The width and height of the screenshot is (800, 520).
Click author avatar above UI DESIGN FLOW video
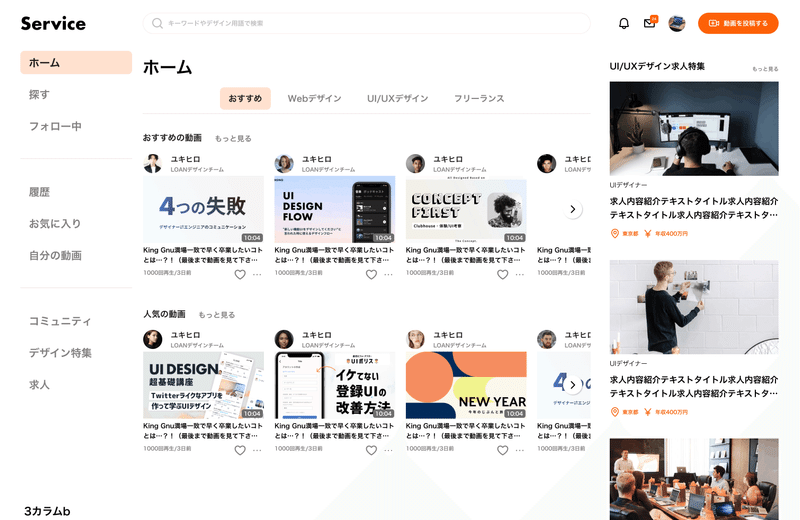(284, 163)
